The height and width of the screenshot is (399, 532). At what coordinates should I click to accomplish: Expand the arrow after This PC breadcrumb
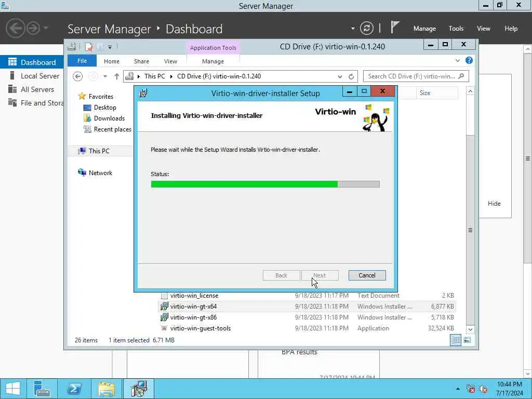click(171, 76)
